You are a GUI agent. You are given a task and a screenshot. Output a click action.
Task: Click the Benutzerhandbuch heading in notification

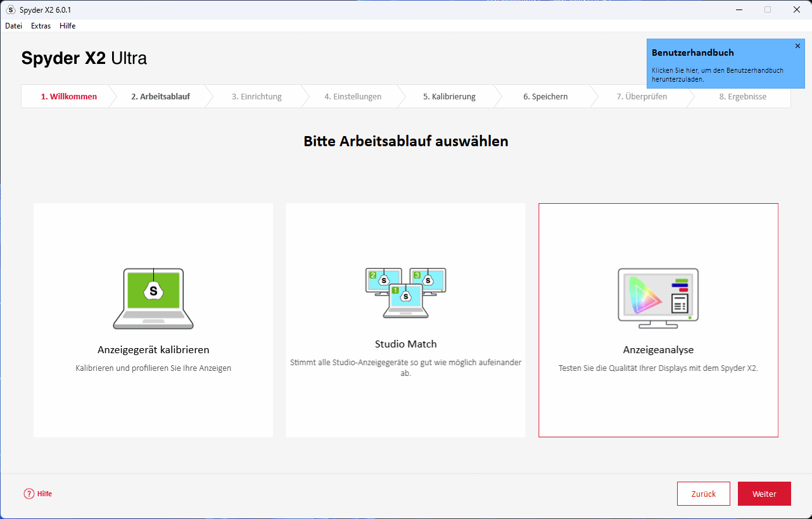693,53
